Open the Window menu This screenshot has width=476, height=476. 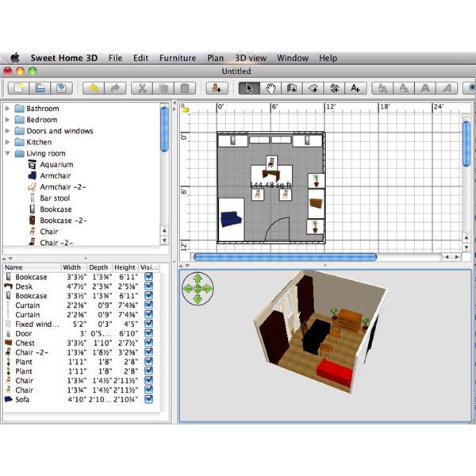click(293, 58)
